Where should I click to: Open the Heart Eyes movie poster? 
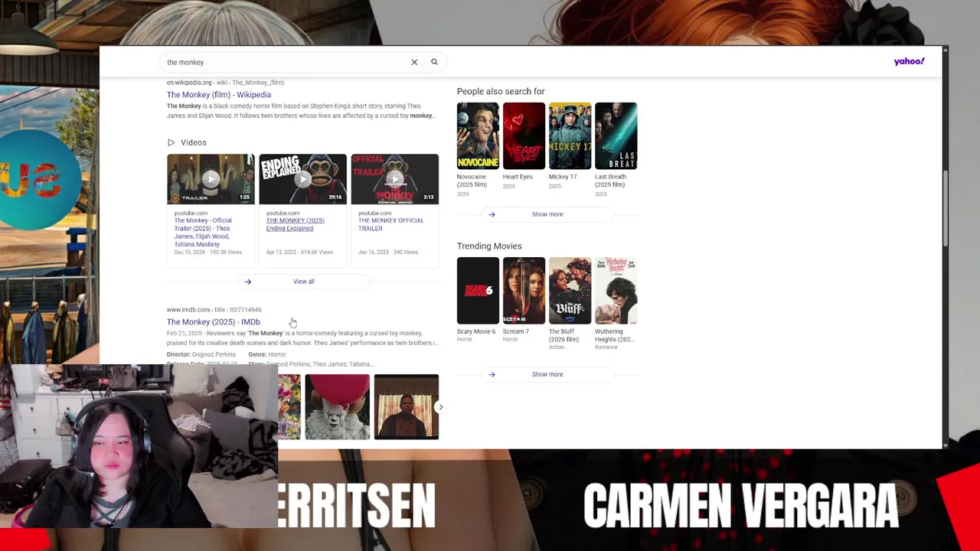click(524, 135)
